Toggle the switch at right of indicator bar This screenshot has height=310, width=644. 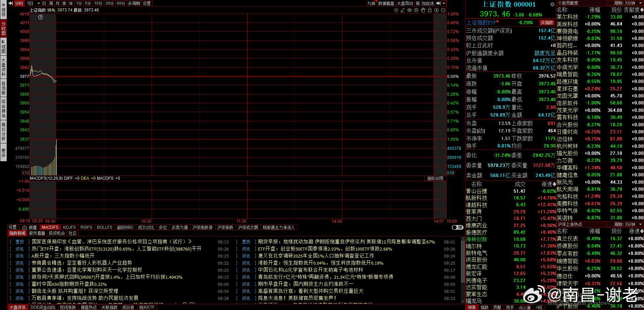[x=457, y=227]
